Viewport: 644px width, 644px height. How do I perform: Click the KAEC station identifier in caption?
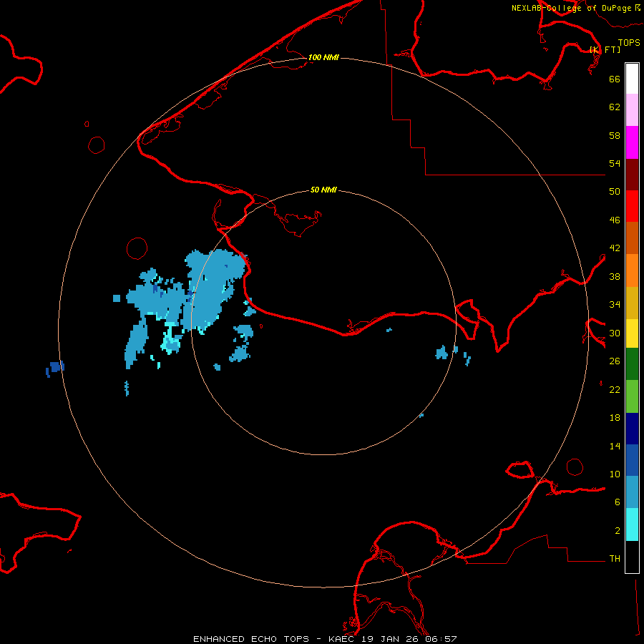click(343, 639)
